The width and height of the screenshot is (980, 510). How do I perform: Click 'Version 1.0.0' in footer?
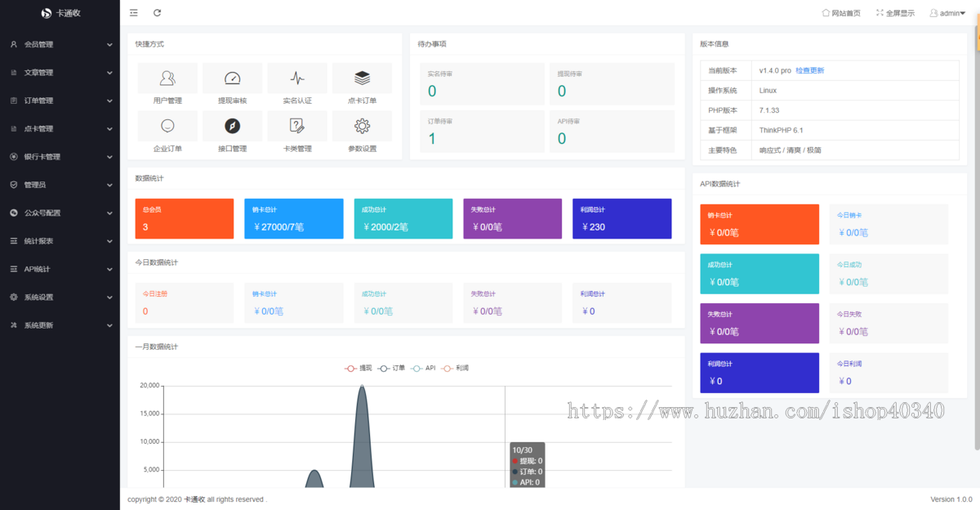tap(951, 499)
